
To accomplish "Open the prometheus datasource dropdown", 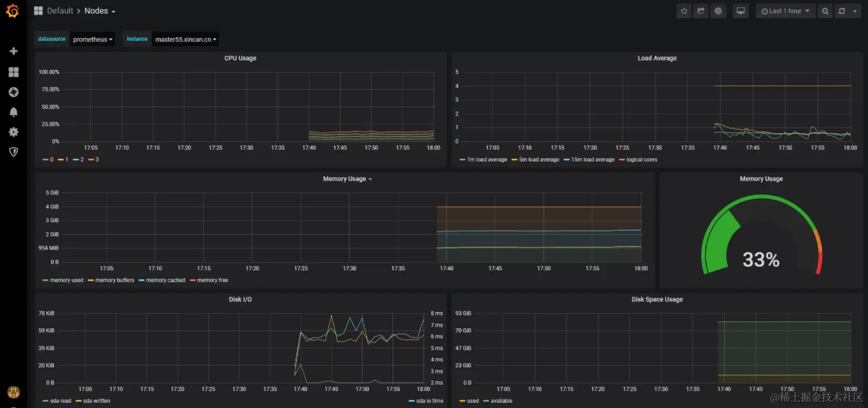I will click(x=93, y=39).
